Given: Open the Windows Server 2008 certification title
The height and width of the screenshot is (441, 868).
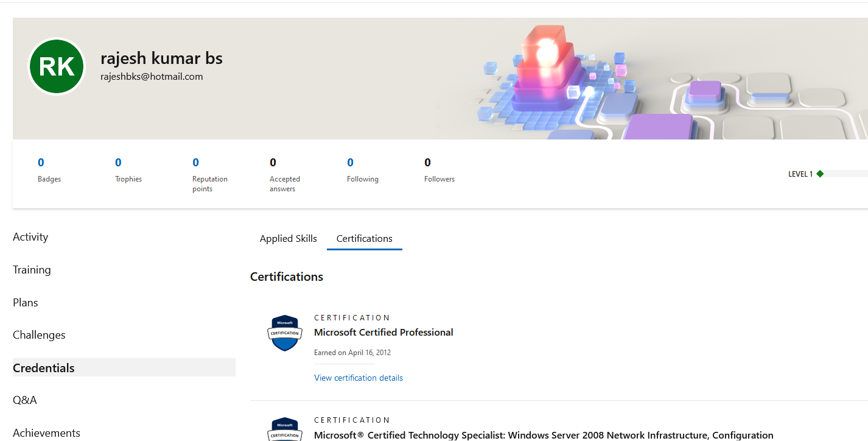Looking at the screenshot, I should tap(544, 436).
